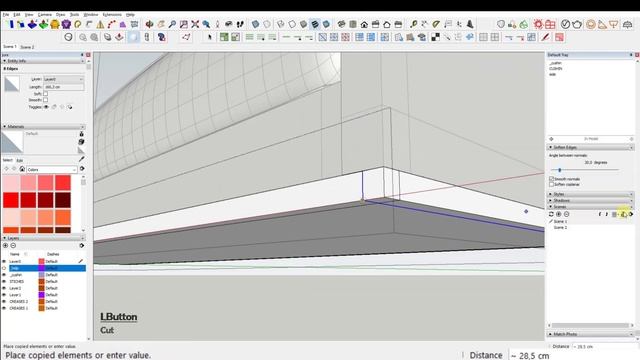
Task: Select the position camera person icon
Action: pyautogui.click(x=218, y=24)
